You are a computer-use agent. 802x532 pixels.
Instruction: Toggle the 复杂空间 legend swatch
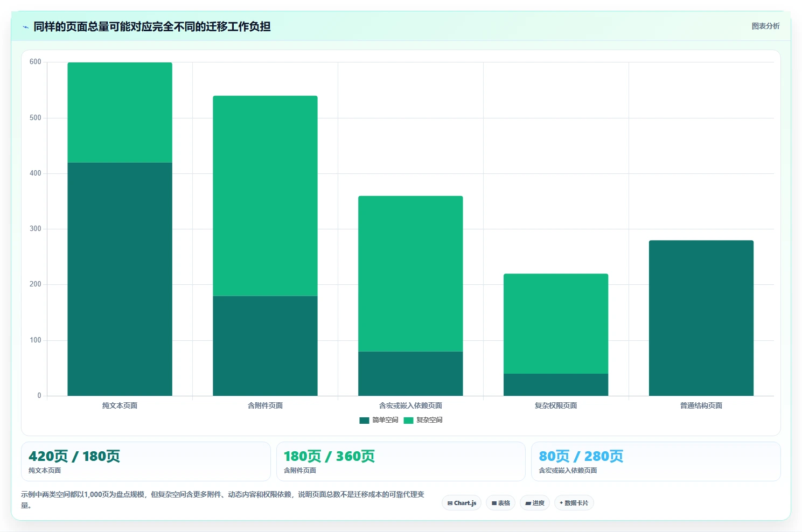[x=408, y=420]
